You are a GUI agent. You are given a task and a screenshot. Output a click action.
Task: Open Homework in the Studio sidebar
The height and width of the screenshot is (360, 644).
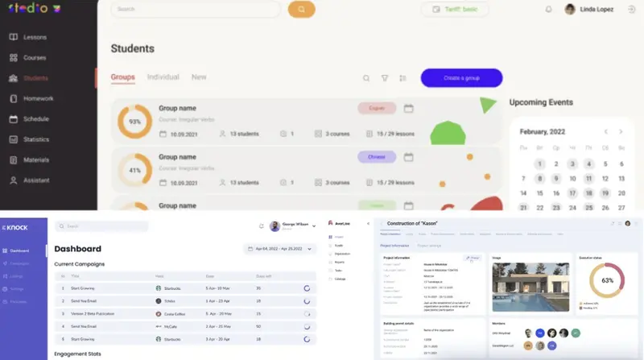[x=38, y=98]
